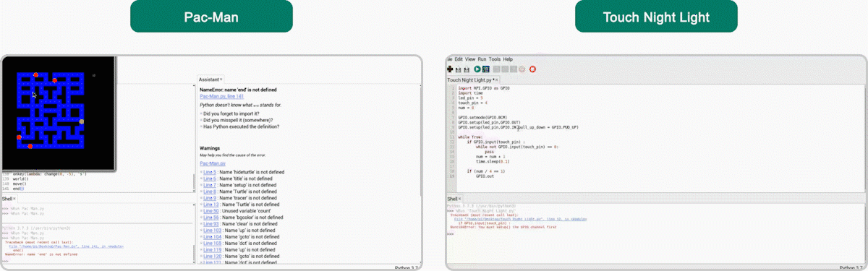Click the Pac-Man game maze window

tap(58, 113)
